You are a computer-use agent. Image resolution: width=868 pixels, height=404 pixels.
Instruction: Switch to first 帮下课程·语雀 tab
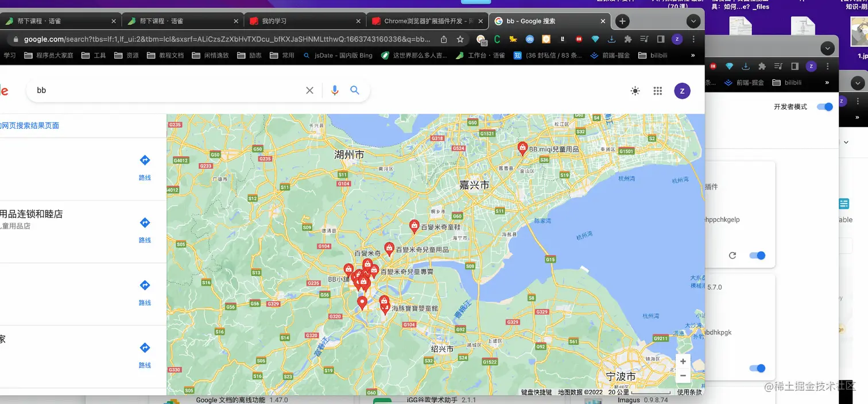click(61, 21)
